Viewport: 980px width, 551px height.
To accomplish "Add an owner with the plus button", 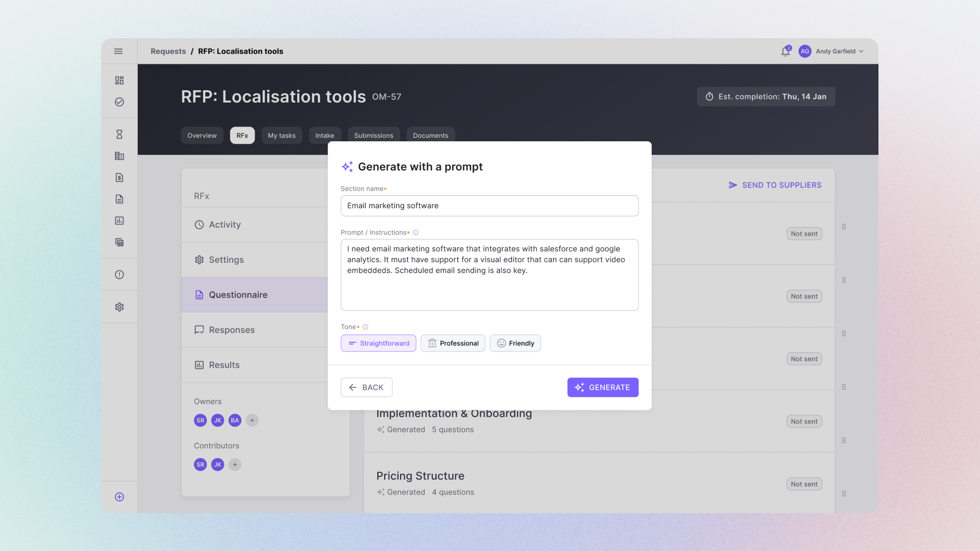I will (x=252, y=420).
